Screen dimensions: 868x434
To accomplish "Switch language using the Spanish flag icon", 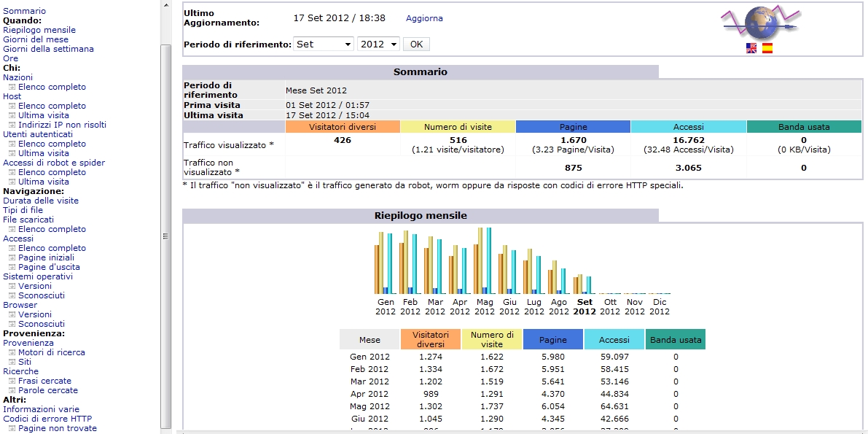I will coord(767,48).
